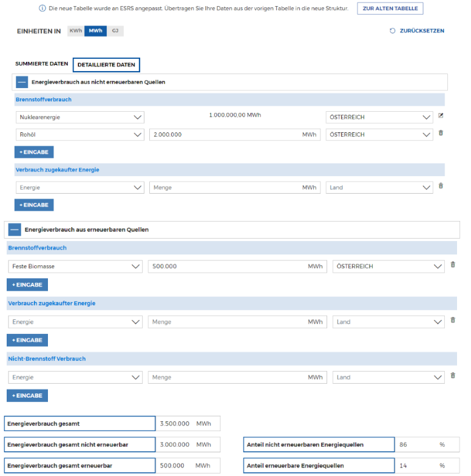Add entry under renewable Brennstoffverbrauch
This screenshot has height=476, width=471.
click(27, 285)
